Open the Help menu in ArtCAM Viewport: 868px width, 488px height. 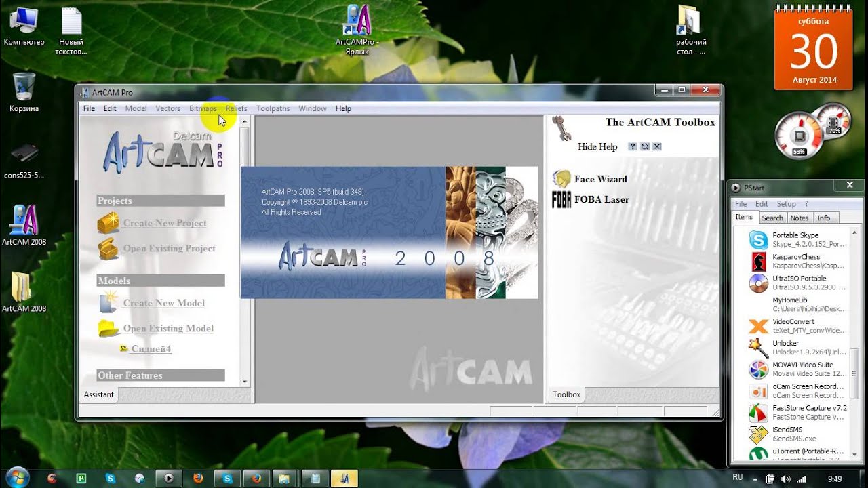[343, 108]
